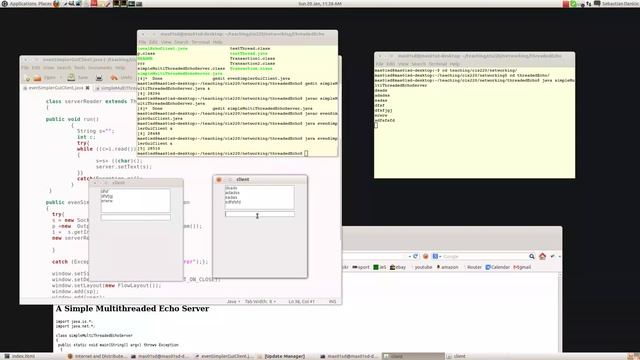The image size is (640, 360).
Task: Click the Undo icon in gedit toolbar
Action: click(x=114, y=78)
